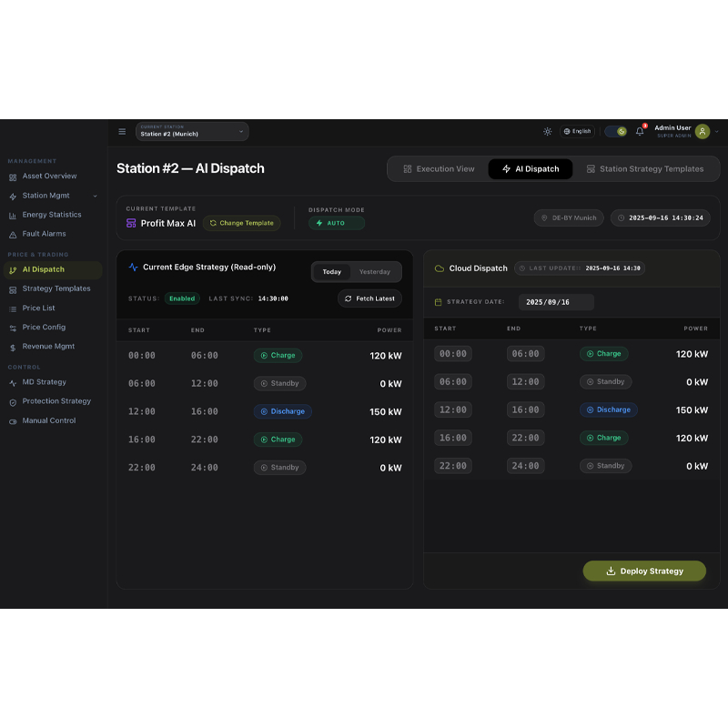Click the hamburger menu icon
Viewport: 728px width, 728px height.
tap(122, 131)
